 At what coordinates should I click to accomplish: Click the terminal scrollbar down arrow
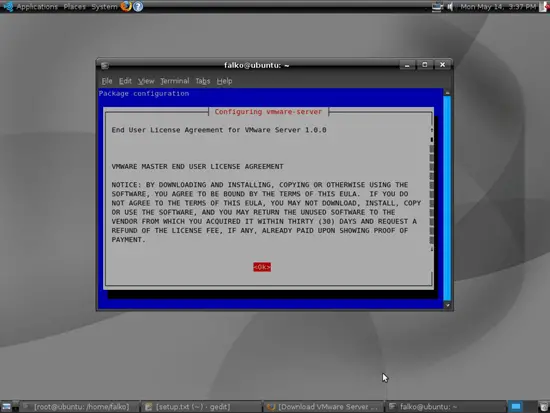coord(447,305)
